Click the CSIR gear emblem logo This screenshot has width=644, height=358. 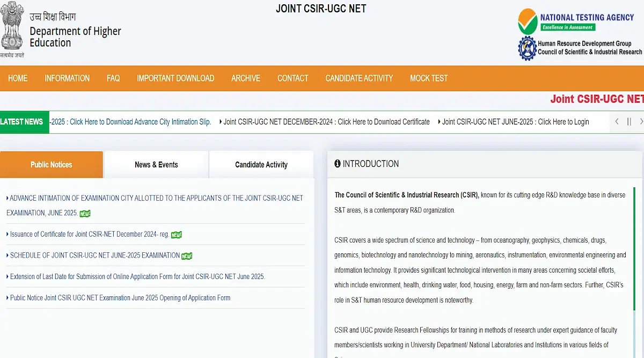coord(527,48)
